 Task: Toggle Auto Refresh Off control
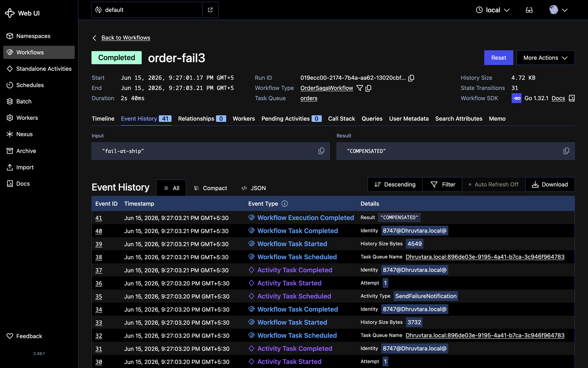tap(494, 184)
